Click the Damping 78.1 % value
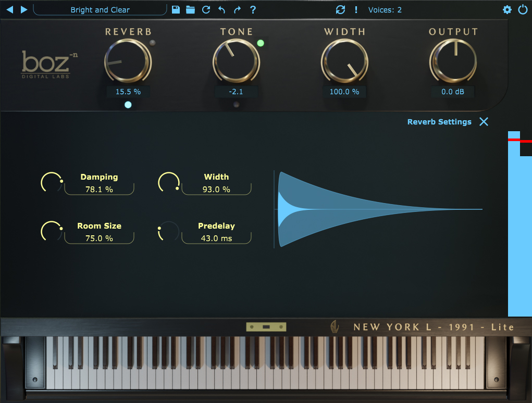532x403 pixels. (x=99, y=189)
